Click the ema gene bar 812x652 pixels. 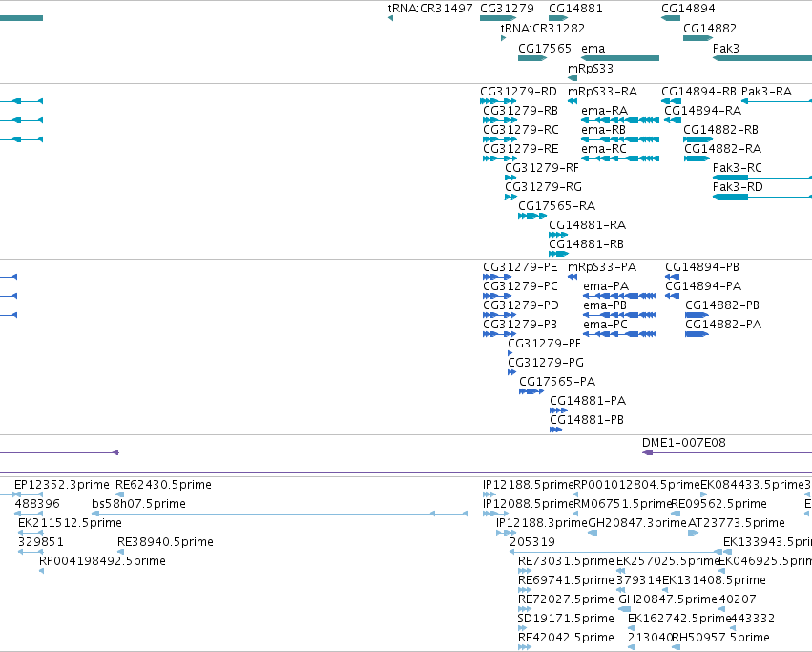click(620, 58)
